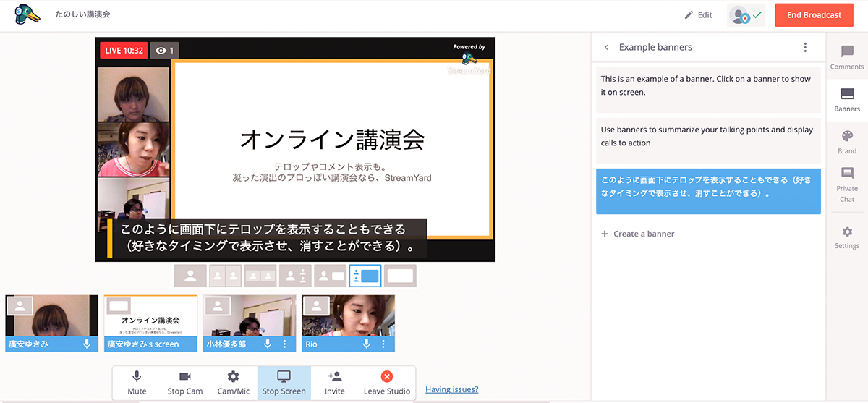The image size is (868, 403).
Task: Stop screen sharing
Action: pos(284,383)
